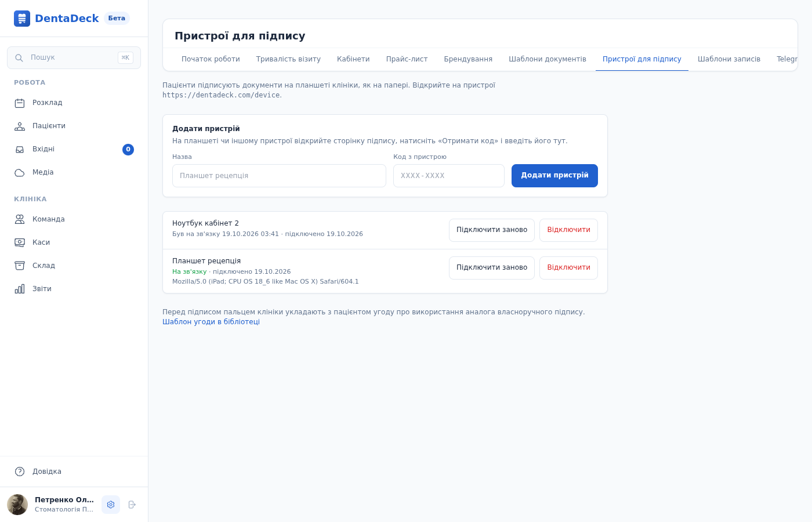Click the Вхідні unread count badge
Screen dimensions: 812x522
click(128, 150)
